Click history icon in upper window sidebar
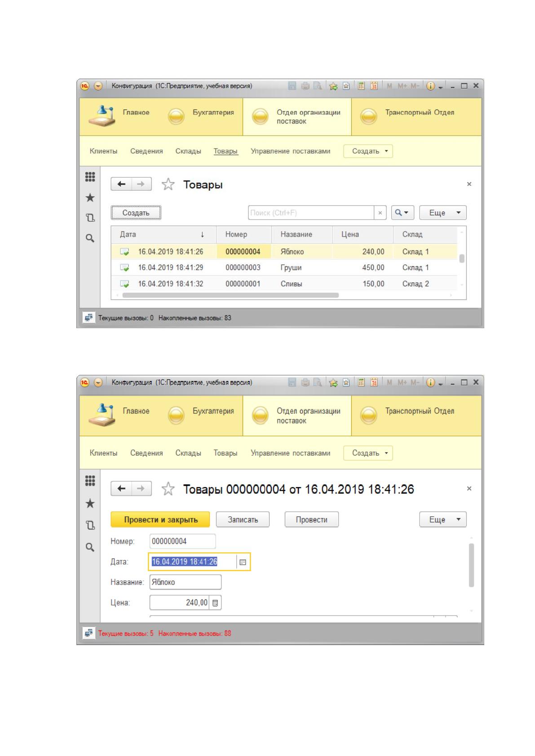 click(90, 218)
